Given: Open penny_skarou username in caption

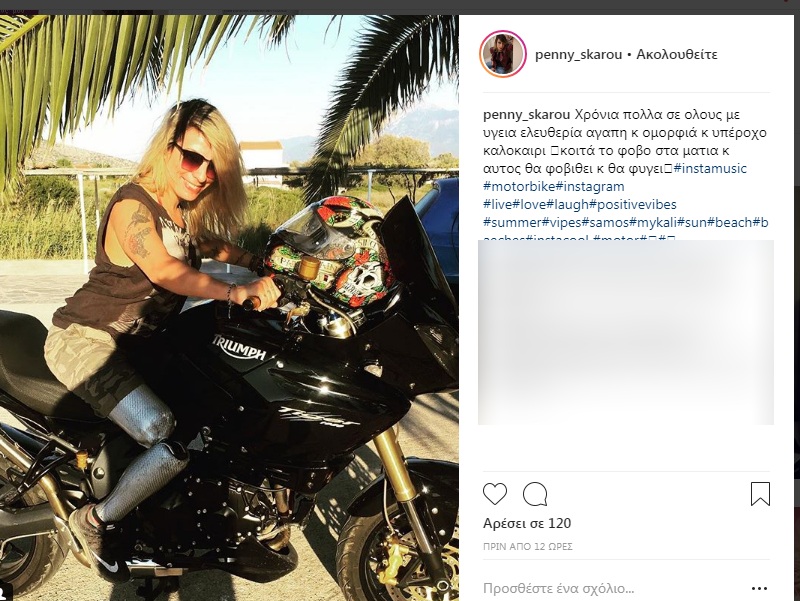Looking at the screenshot, I should [527, 115].
